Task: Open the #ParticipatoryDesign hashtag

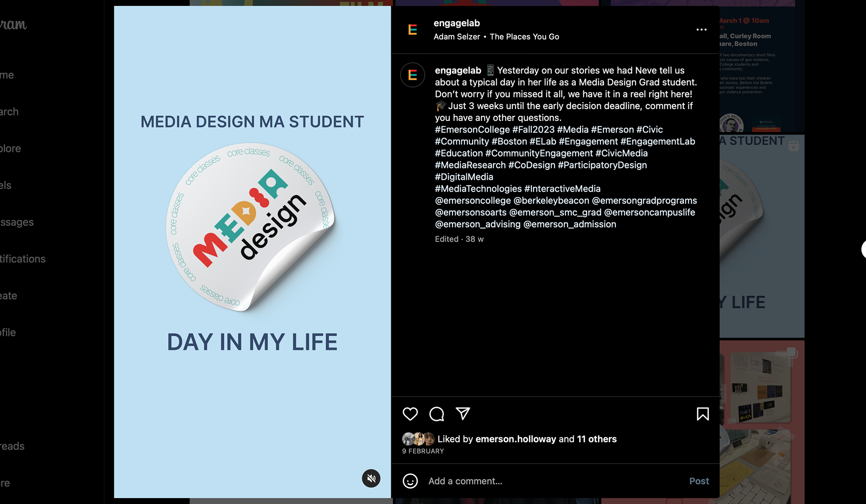Action: click(602, 165)
